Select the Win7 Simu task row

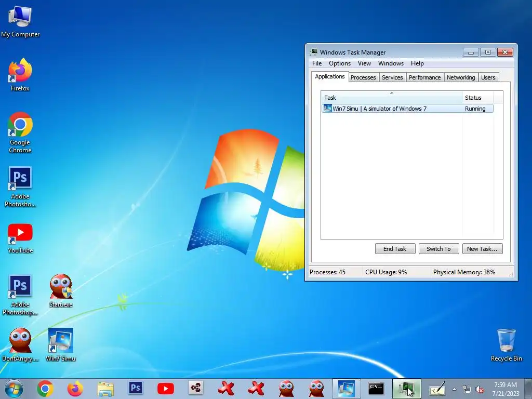coord(407,109)
